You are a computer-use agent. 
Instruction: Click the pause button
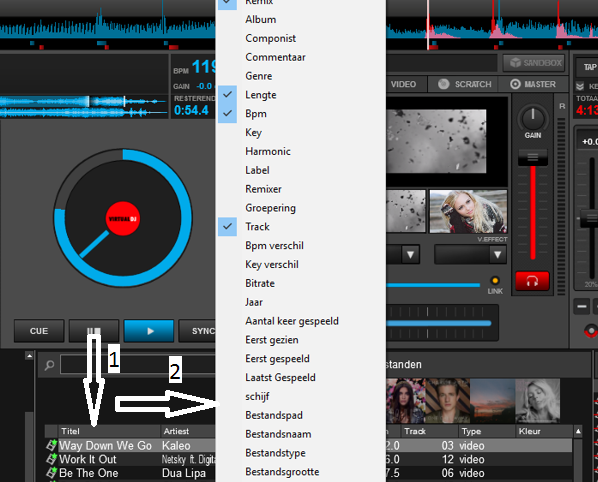coord(94,331)
